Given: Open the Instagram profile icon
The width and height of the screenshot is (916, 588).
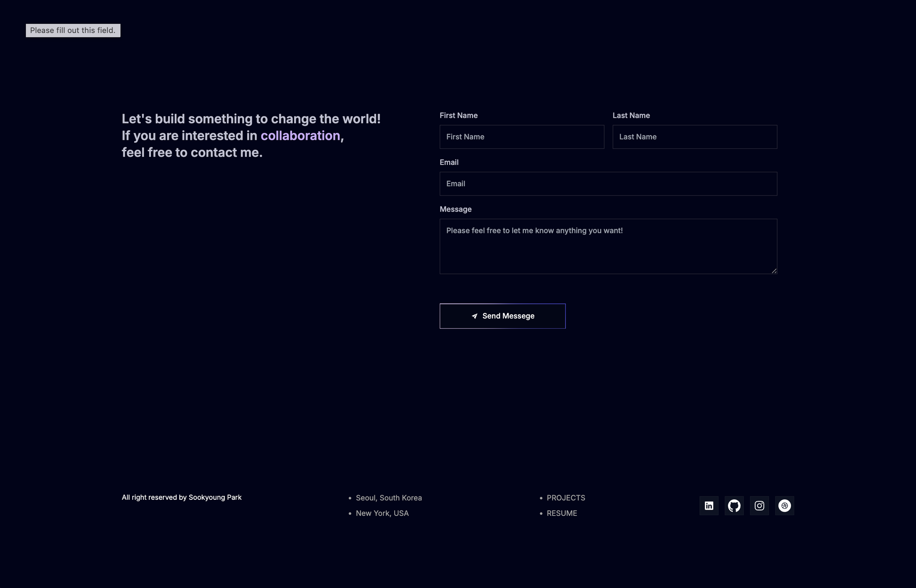Looking at the screenshot, I should (759, 506).
